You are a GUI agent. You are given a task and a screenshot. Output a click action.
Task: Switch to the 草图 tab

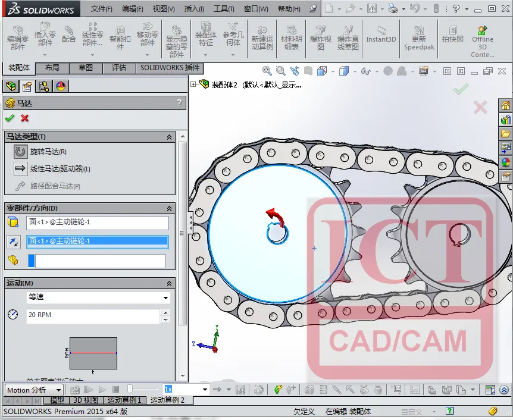(x=86, y=68)
